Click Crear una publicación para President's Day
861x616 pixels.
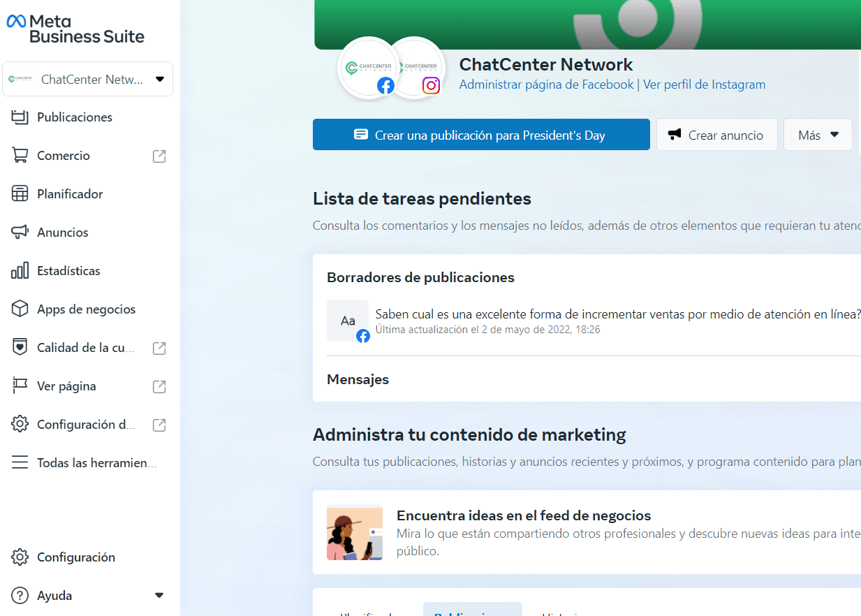point(481,135)
